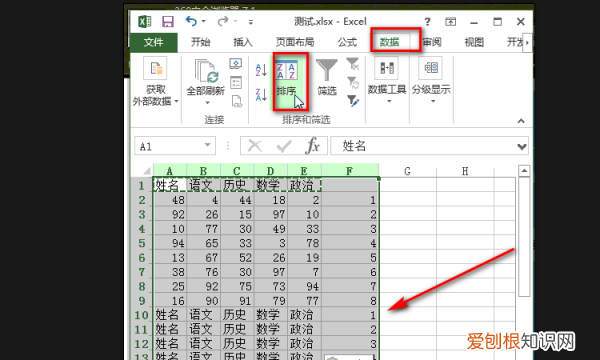Image resolution: width=600 pixels, height=360 pixels.
Task: Open the undo history dropdown arrow
Action: [204, 21]
